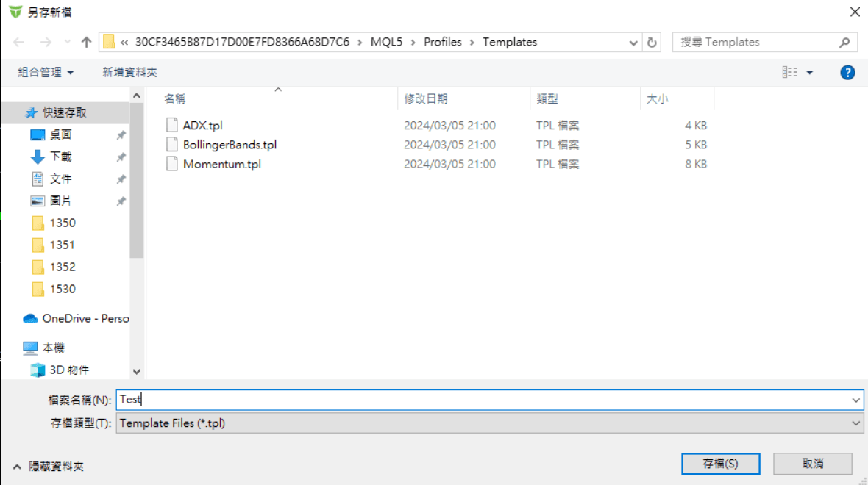Open recent locations dropdown arrow

67,42
